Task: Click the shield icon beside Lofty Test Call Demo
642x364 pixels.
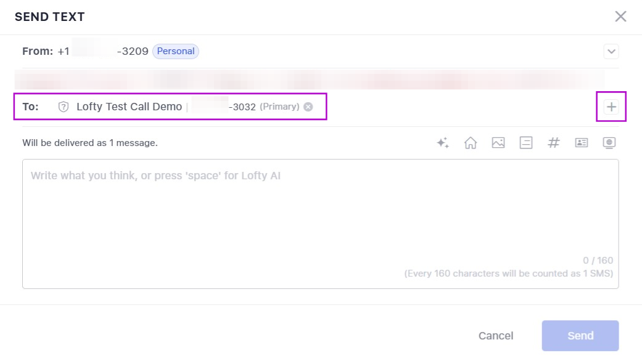Action: pos(64,107)
